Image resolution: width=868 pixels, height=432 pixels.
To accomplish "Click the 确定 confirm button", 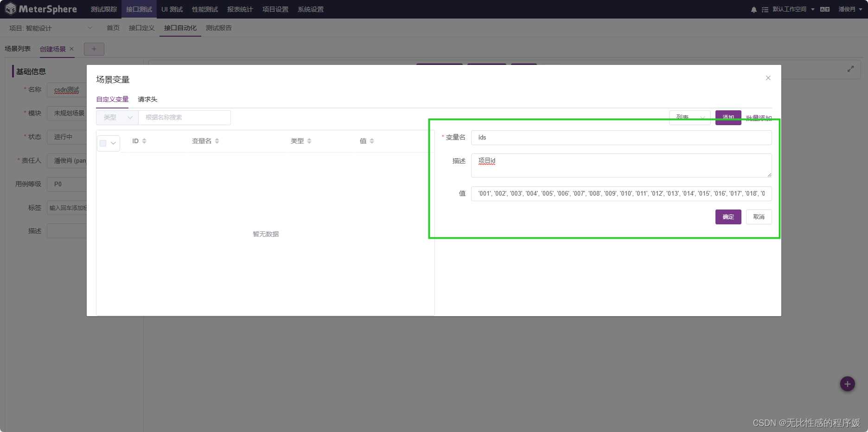I will point(728,217).
